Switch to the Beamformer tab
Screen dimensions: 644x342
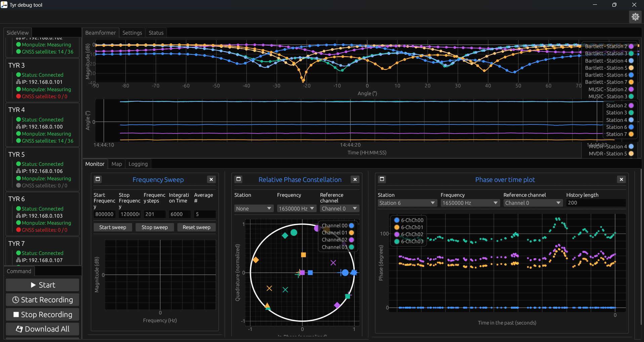click(x=100, y=33)
